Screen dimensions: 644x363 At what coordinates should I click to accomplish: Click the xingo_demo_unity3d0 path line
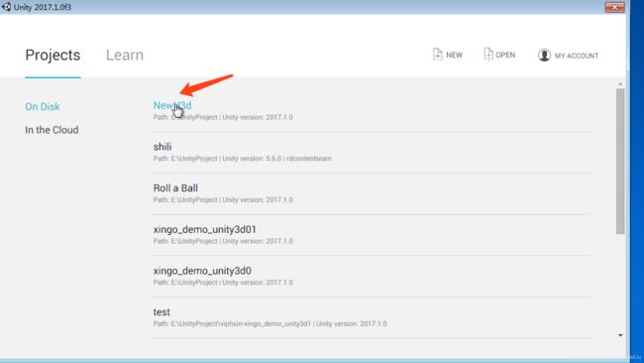tap(223, 283)
